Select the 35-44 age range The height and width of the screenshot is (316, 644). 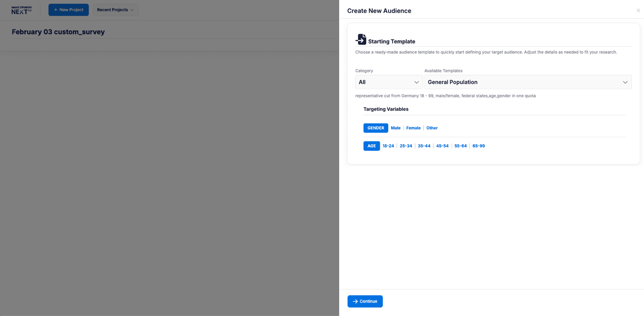[424, 146]
